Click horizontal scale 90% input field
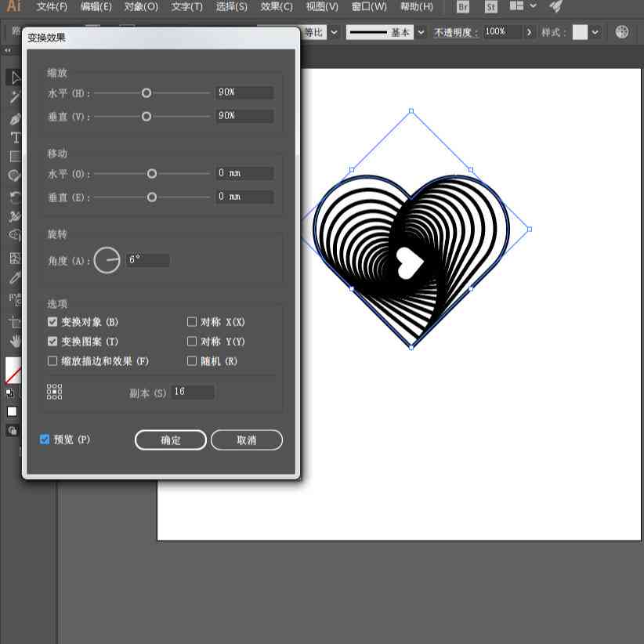Viewport: 644px width, 644px height. pyautogui.click(x=244, y=92)
